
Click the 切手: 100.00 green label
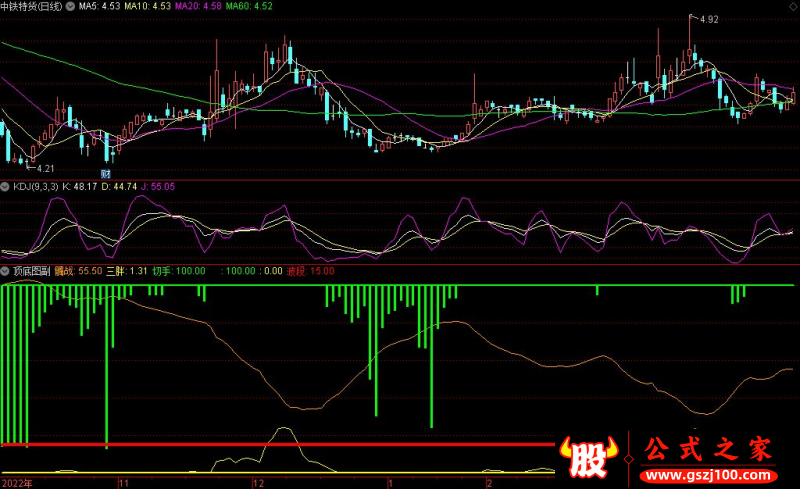(x=179, y=270)
